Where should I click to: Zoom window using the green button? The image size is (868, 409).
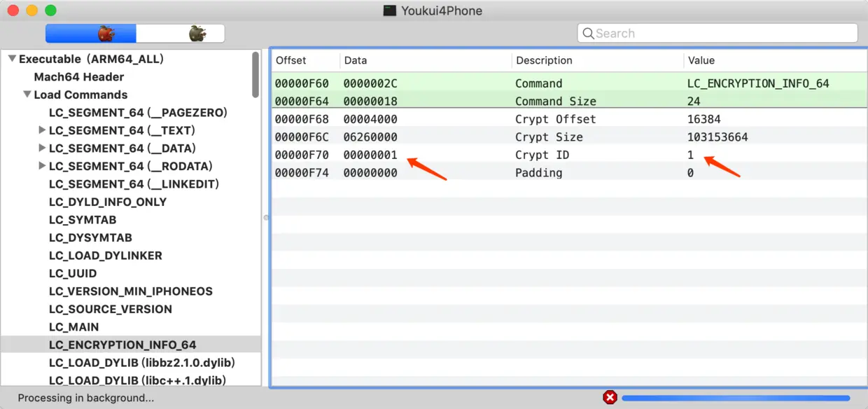point(50,11)
